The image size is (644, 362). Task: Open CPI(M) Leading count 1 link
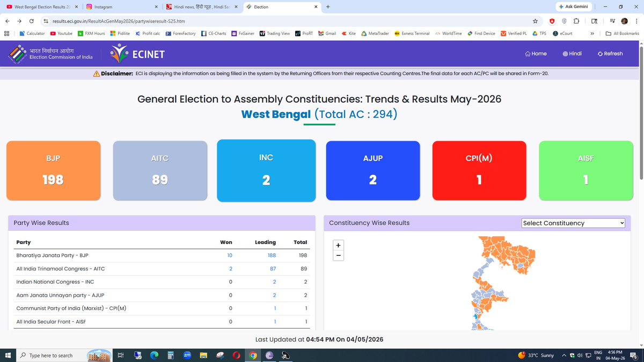(275, 308)
